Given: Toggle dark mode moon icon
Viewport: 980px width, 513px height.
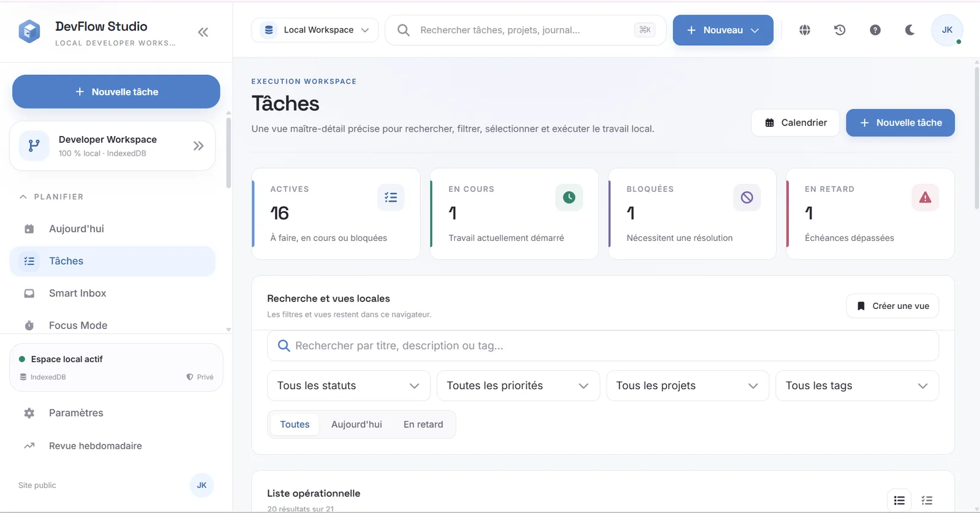Looking at the screenshot, I should pyautogui.click(x=910, y=30).
